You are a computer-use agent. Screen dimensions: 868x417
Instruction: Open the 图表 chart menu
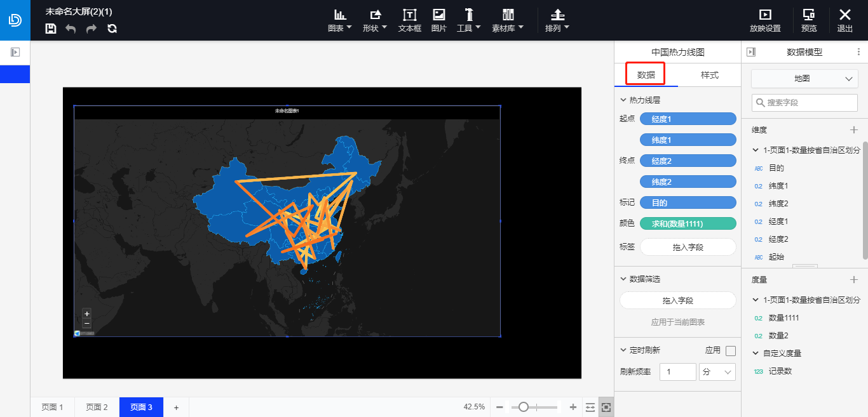tap(340, 20)
